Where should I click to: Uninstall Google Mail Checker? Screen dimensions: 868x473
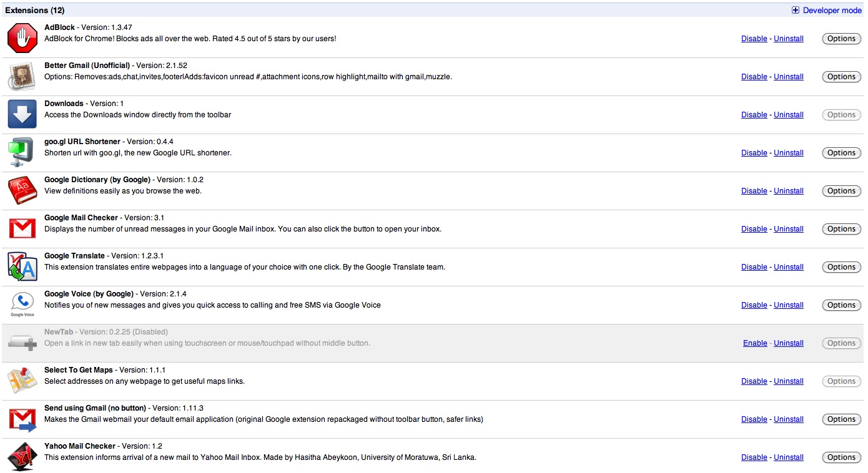[x=789, y=229]
